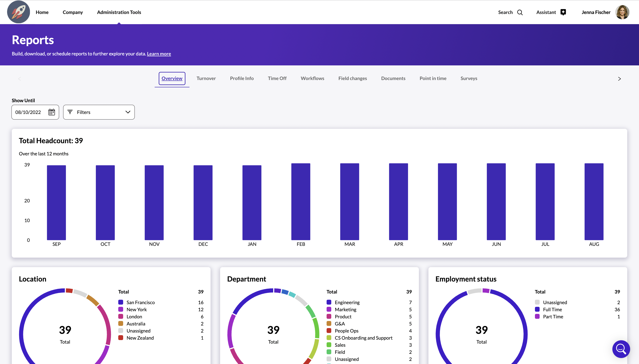The image size is (639, 364).
Task: Click the left chevron beside the report tabs
Action: pyautogui.click(x=20, y=78)
